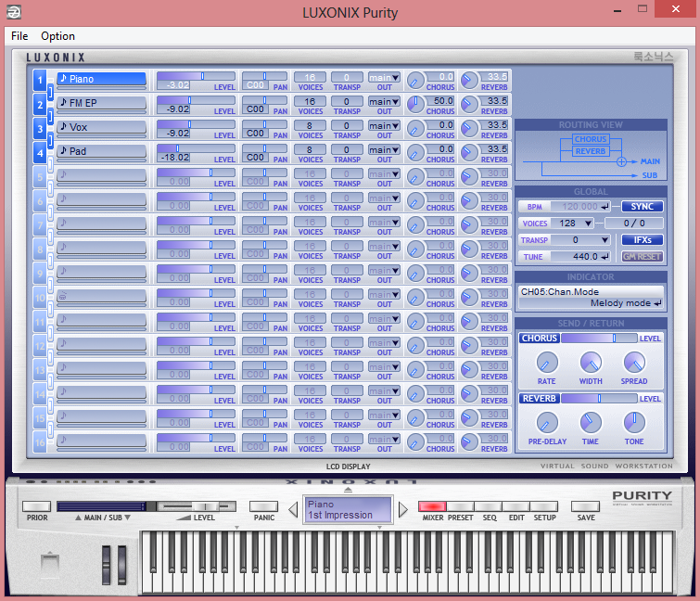700x601 pixels.
Task: Turn the channel 1 Piano chorus knob
Action: tap(415, 81)
